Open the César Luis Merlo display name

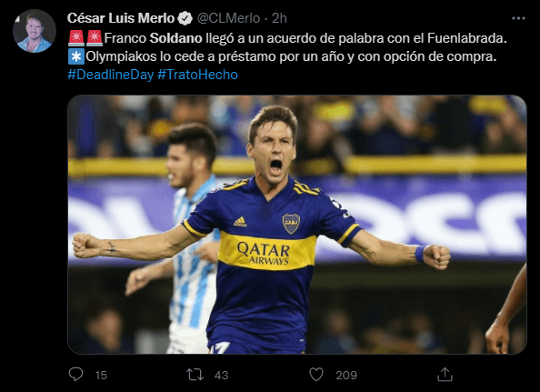tap(121, 18)
